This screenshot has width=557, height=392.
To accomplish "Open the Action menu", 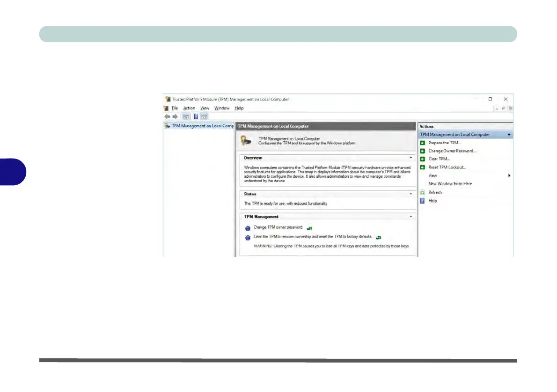I will (190, 109).
